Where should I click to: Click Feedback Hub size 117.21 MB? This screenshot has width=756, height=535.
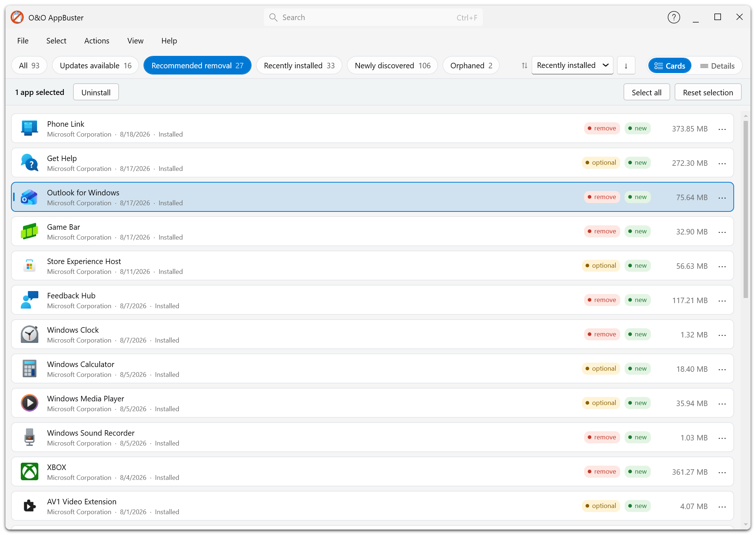coord(690,300)
